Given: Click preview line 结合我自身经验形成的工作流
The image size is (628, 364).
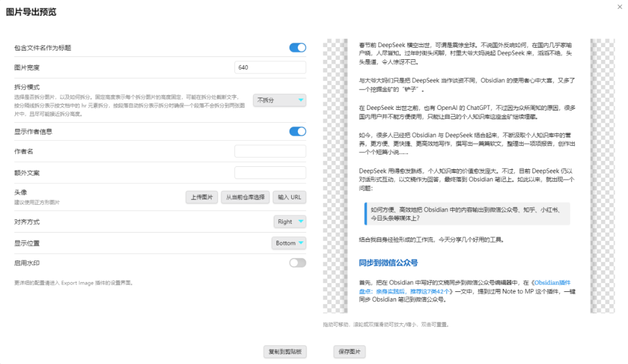Looking at the screenshot, I should [x=433, y=240].
